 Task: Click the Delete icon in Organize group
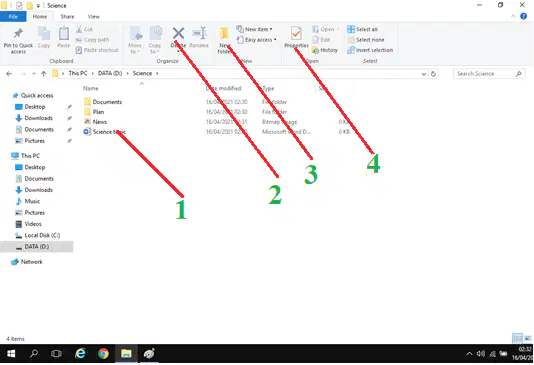(x=178, y=33)
